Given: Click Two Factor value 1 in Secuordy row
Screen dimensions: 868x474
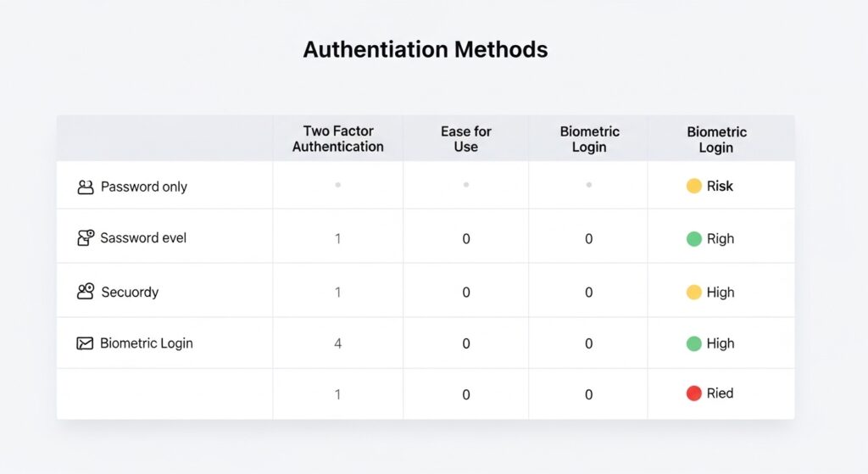Looking at the screenshot, I should click(337, 292).
